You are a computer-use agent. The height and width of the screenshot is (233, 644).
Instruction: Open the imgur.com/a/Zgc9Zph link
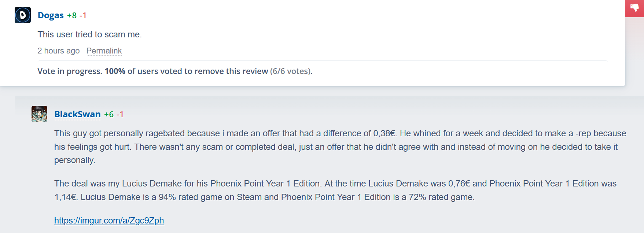pos(109,221)
